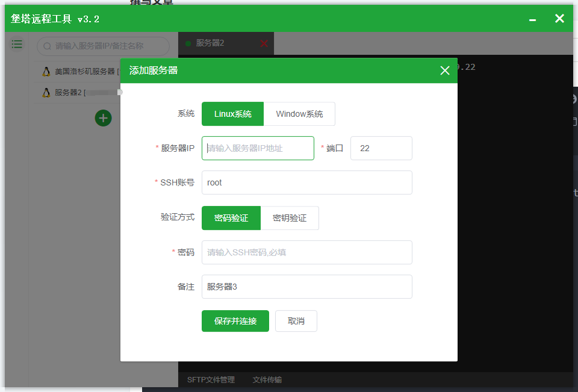The image size is (578, 392).
Task: Keep Linux系统 selected as system type
Action: click(x=232, y=114)
